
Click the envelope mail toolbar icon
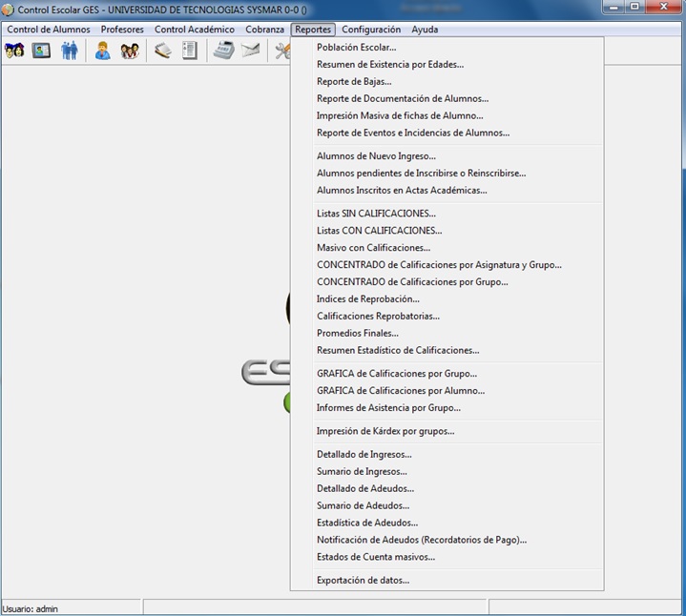coord(250,51)
